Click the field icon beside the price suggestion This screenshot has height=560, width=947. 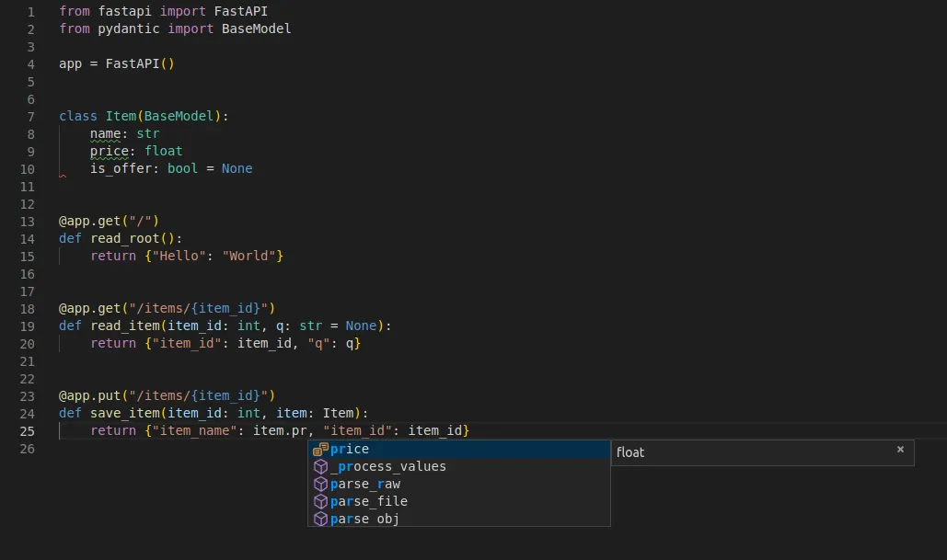[320, 449]
